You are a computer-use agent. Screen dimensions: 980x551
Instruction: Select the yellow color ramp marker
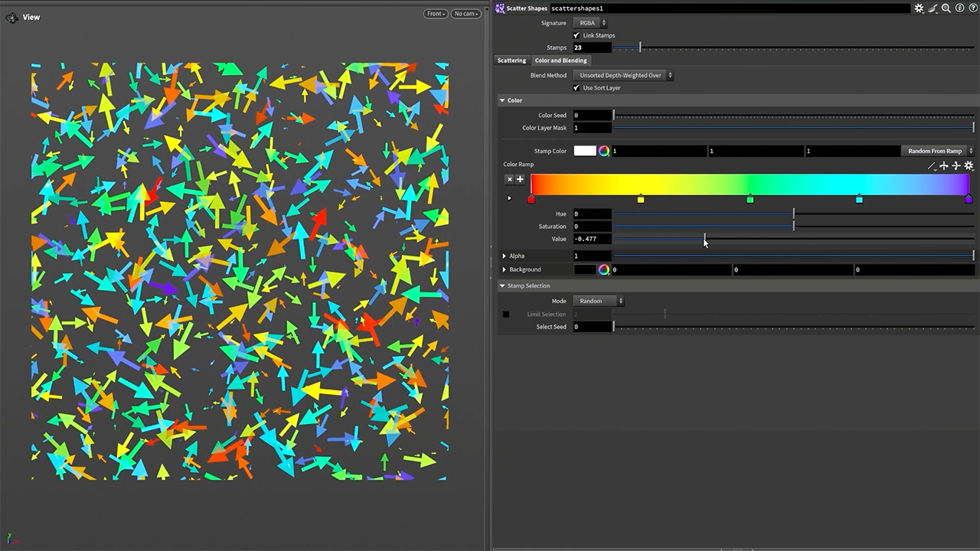coord(641,199)
